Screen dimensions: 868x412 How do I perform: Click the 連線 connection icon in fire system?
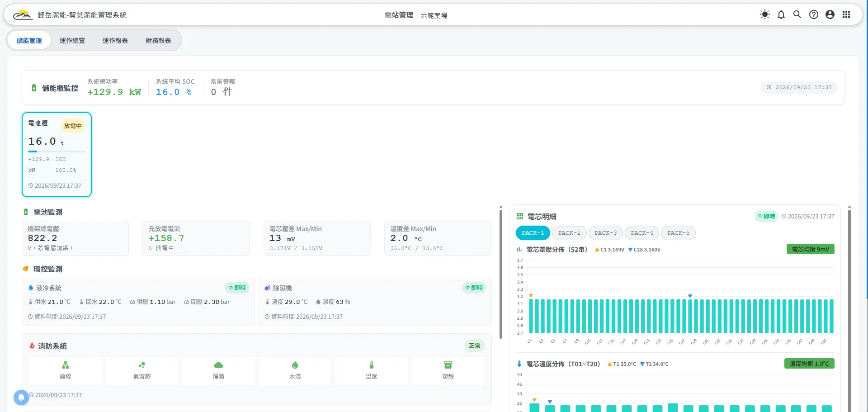click(66, 365)
